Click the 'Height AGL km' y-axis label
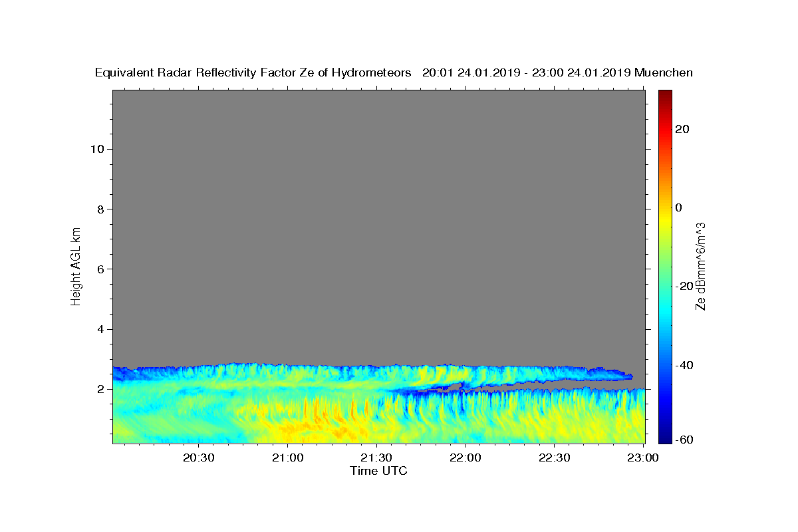The height and width of the screenshot is (532, 798). (x=76, y=265)
